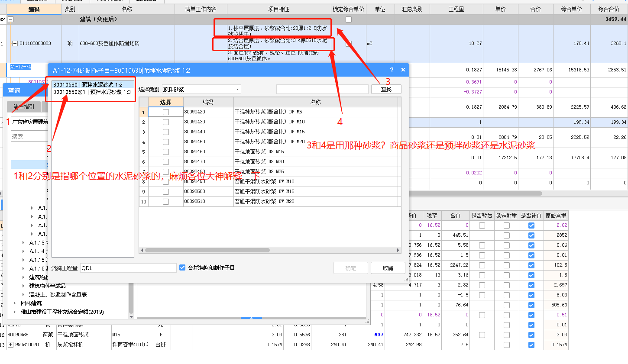Tick checkbox for 80090420 干混抹灰砂浆 DP M5
Image resolution: width=628 pixels, height=364 pixels.
165,112
